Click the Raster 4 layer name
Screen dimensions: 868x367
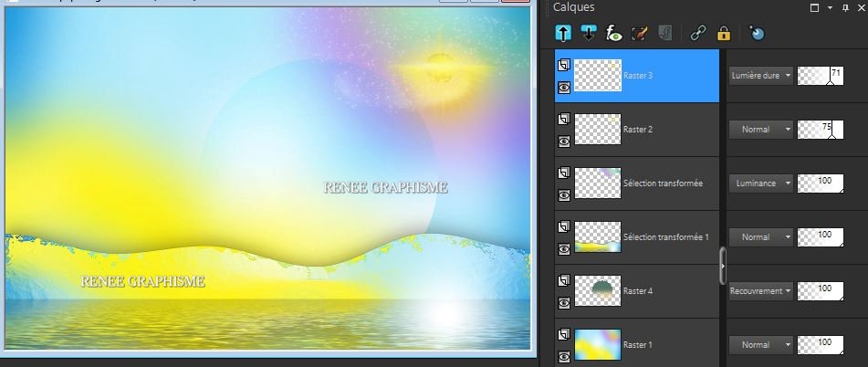point(638,290)
